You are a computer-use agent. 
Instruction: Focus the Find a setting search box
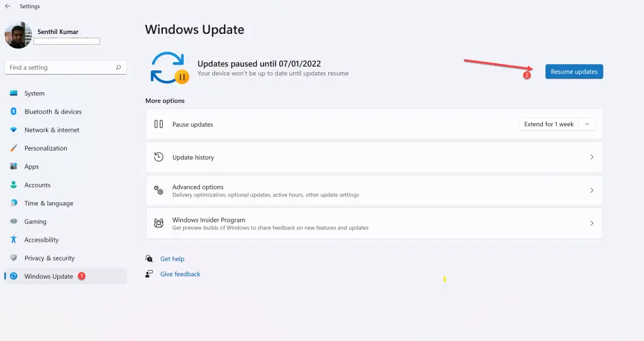pyautogui.click(x=65, y=67)
